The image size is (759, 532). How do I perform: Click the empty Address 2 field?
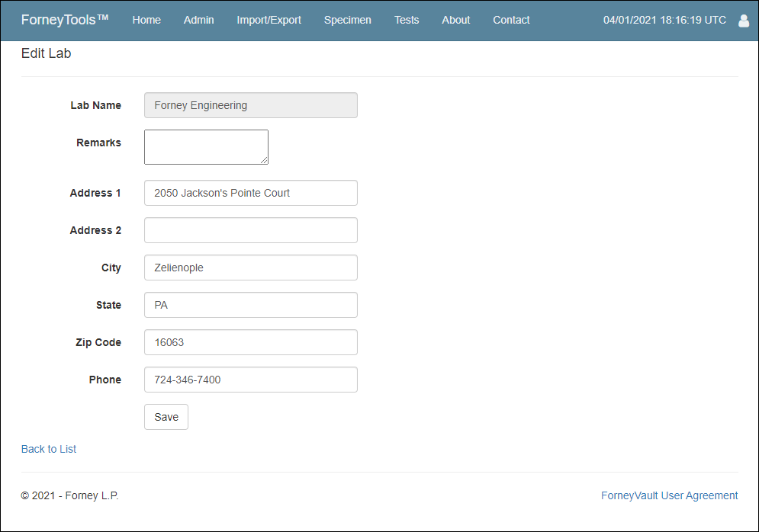tap(251, 230)
